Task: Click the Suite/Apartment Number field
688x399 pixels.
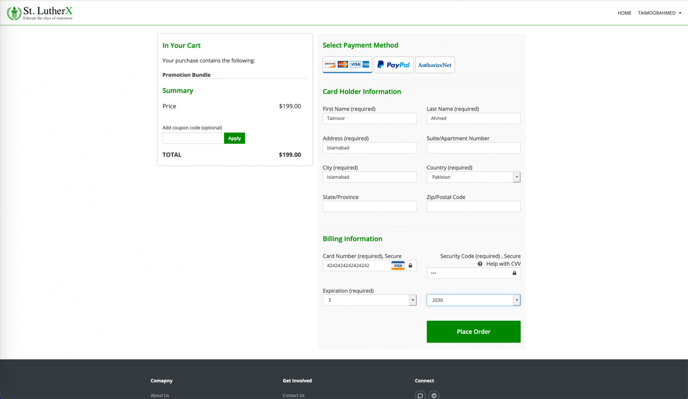Action: [473, 148]
